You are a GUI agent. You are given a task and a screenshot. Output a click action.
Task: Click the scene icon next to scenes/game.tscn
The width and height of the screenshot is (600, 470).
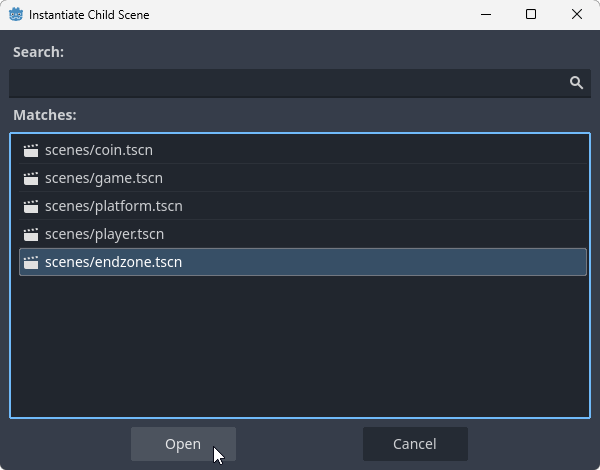[x=31, y=178]
